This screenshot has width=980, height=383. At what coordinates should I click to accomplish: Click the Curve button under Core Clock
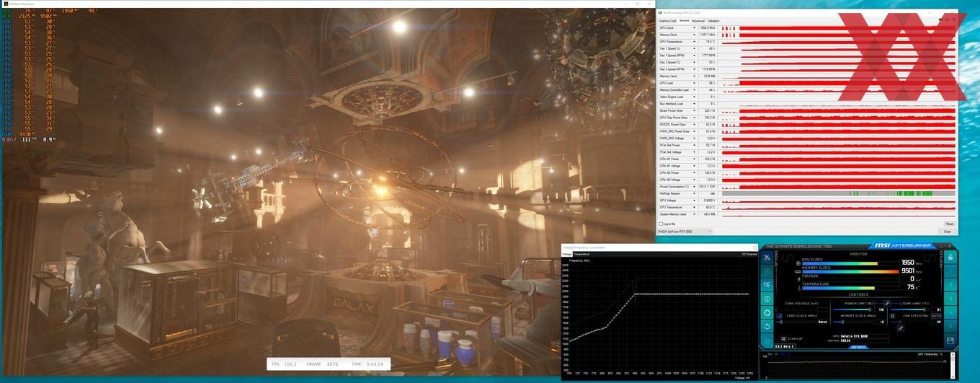[x=822, y=322]
